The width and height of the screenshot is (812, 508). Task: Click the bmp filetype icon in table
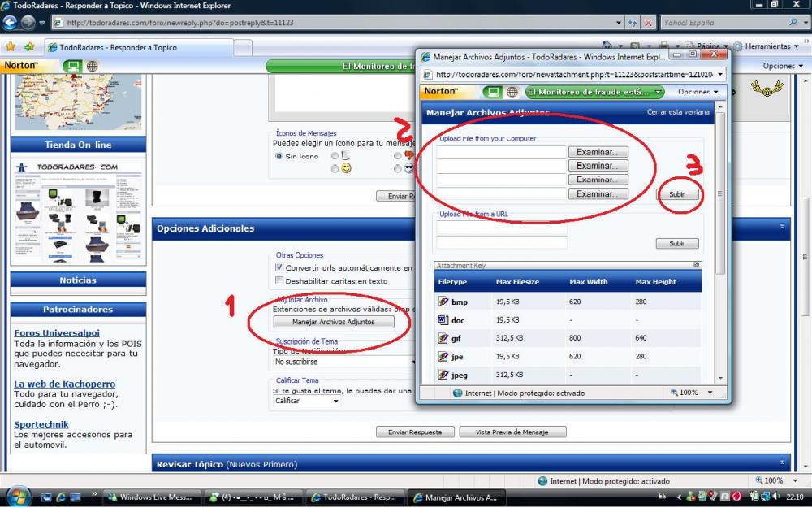point(443,302)
